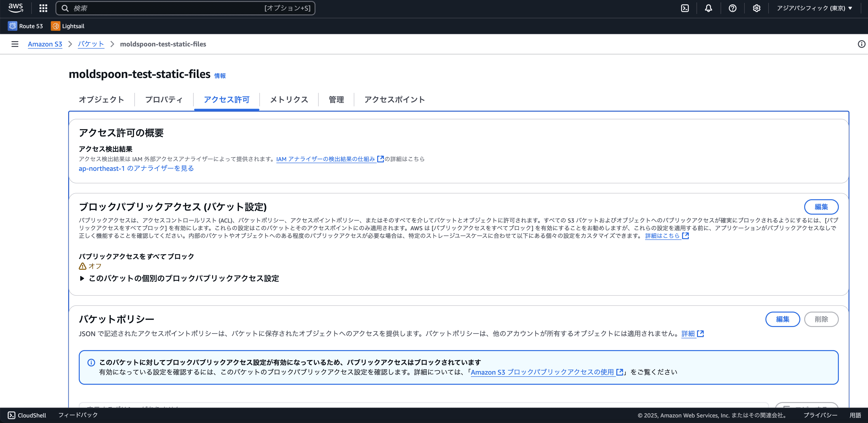
Task: Open the AWS services grid menu
Action: (43, 8)
